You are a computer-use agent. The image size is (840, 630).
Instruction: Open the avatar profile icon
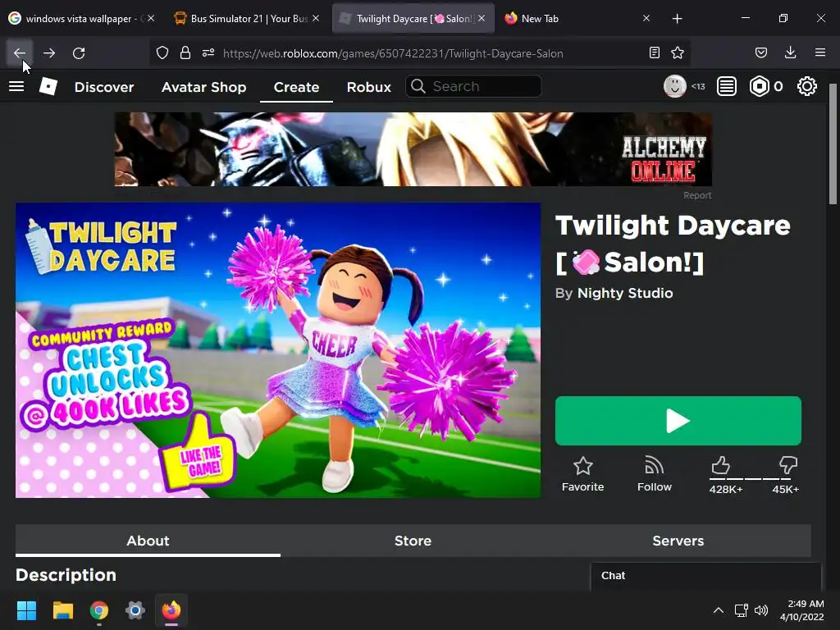coord(675,86)
